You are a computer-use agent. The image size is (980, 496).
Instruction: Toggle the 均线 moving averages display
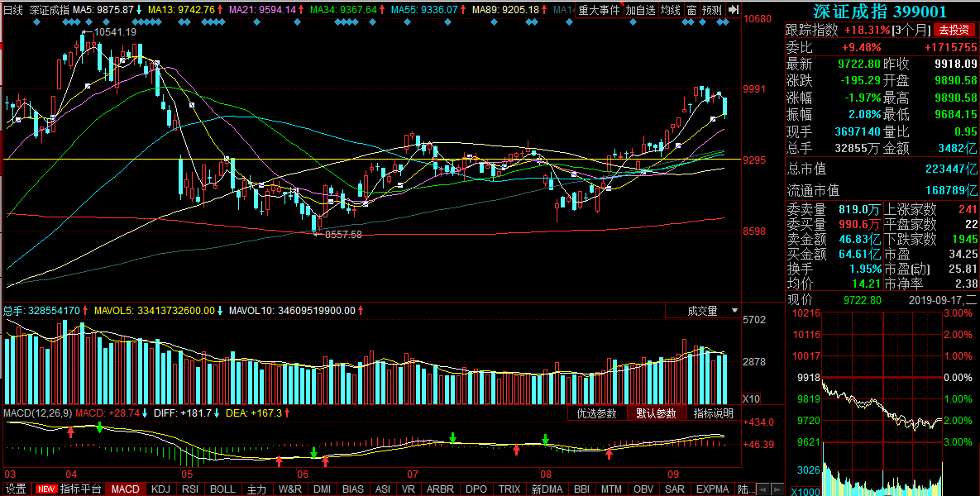click(x=671, y=10)
